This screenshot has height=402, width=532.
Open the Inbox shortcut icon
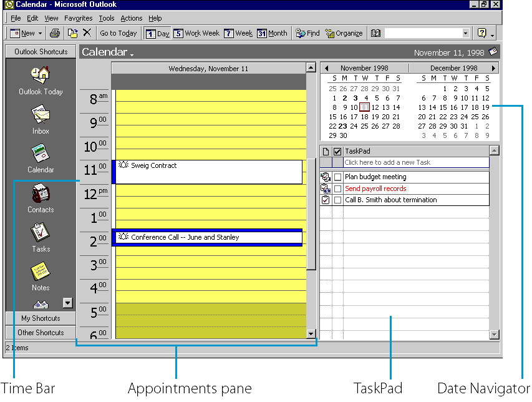click(41, 114)
